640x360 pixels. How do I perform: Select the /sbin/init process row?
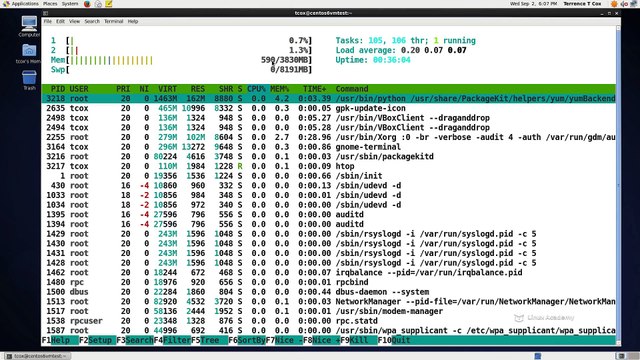[x=329, y=176]
